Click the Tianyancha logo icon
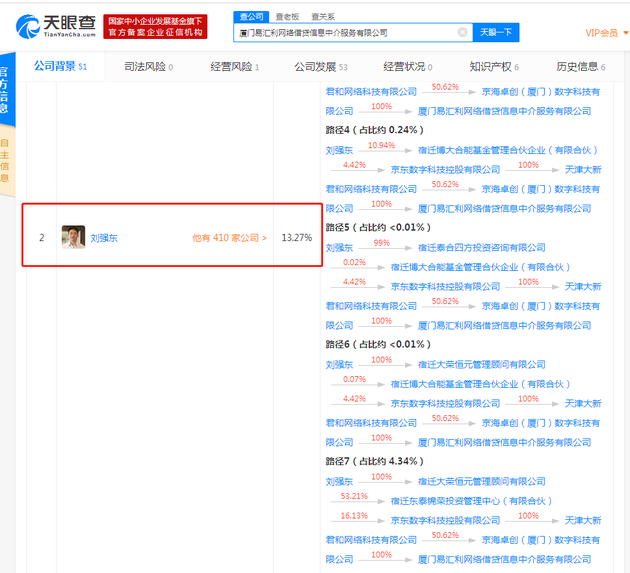Viewport: 630px width, 573px height. pos(30,25)
